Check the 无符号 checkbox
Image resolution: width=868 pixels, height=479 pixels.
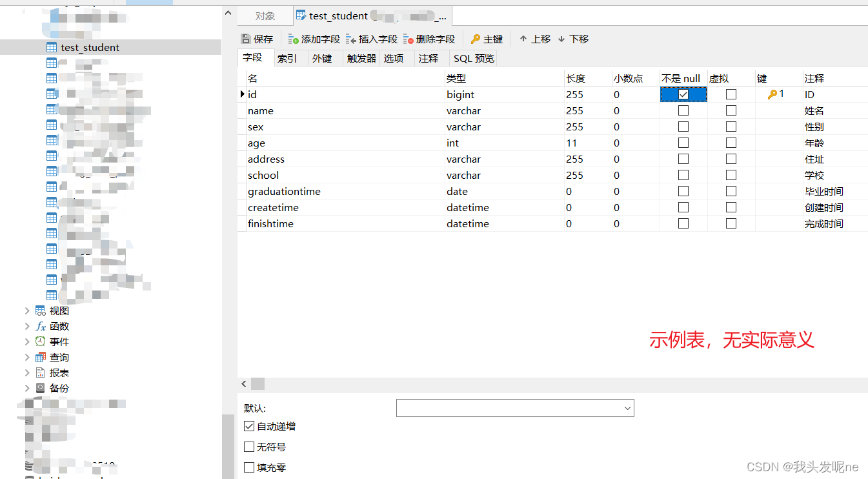(249, 447)
